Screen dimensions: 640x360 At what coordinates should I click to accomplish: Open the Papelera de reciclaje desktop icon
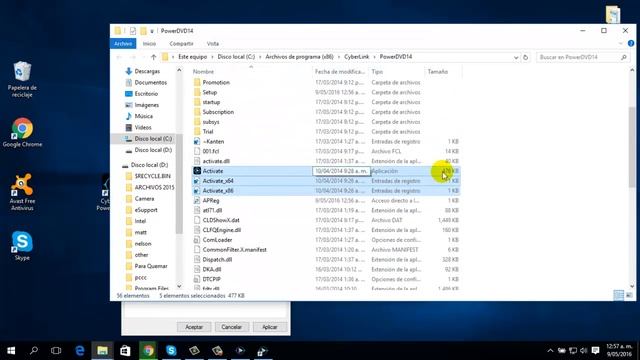[22, 80]
